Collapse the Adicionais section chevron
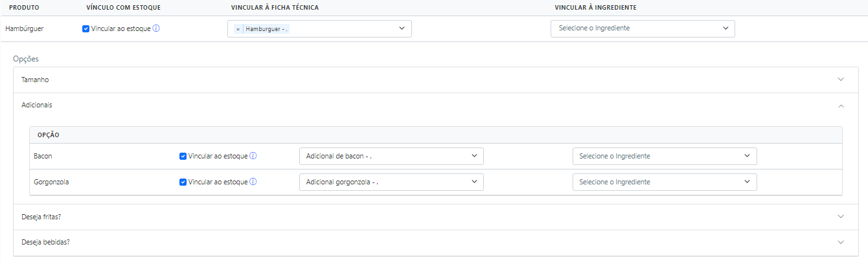 (841, 105)
